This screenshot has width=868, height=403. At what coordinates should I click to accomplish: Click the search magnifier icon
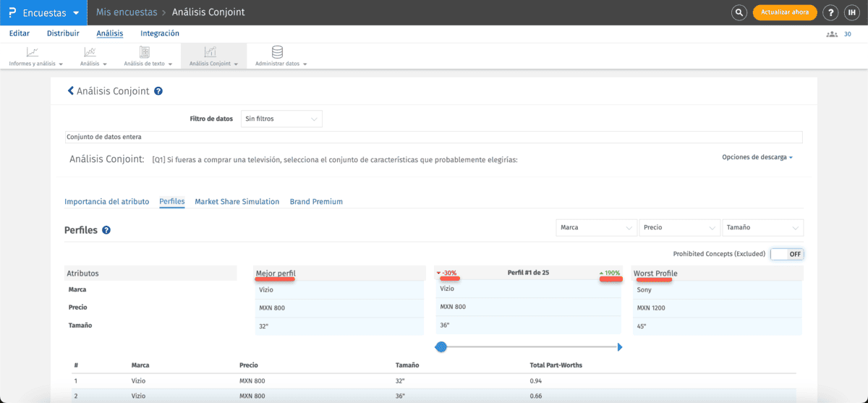coord(739,12)
